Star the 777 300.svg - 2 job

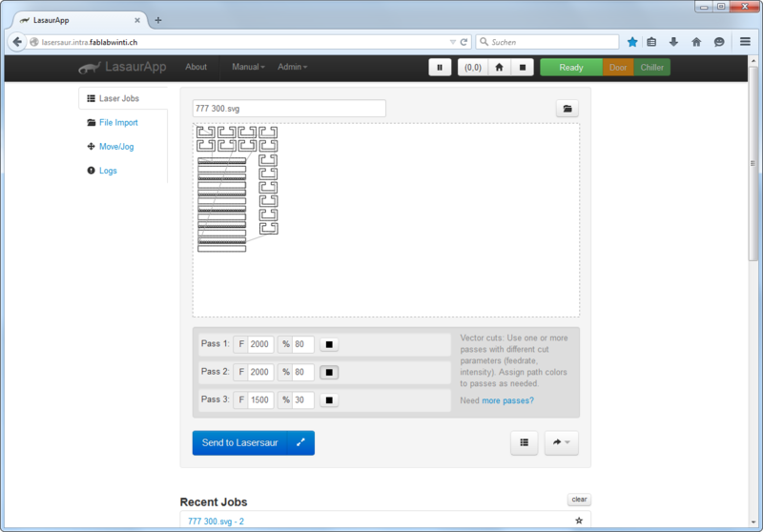coord(579,521)
